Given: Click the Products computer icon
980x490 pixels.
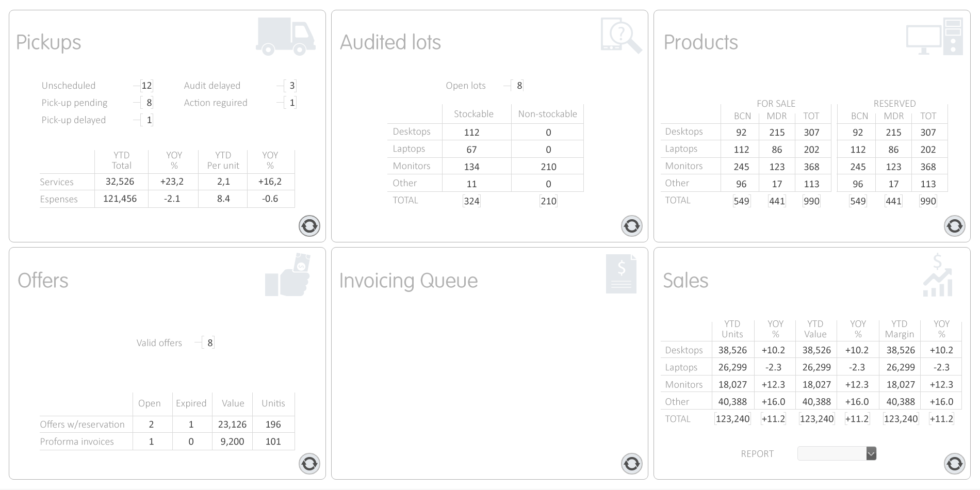Looking at the screenshot, I should [x=935, y=37].
